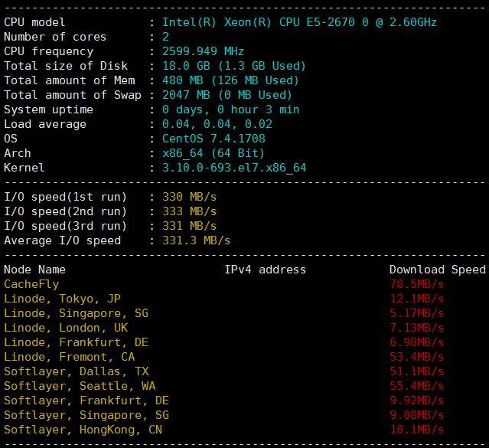Screen dimensions: 489x448
Task: Click the Total size of Disk value
Action: pyautogui.click(x=234, y=66)
